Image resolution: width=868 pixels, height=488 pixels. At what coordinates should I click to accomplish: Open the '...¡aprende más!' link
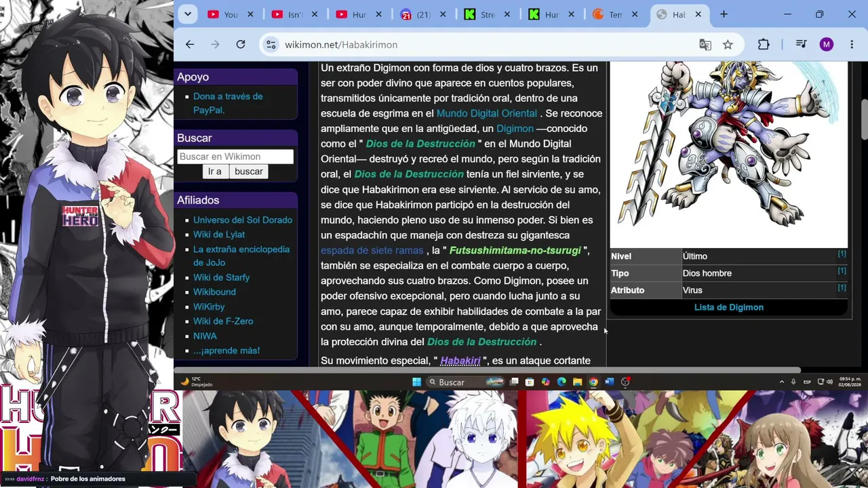click(226, 350)
